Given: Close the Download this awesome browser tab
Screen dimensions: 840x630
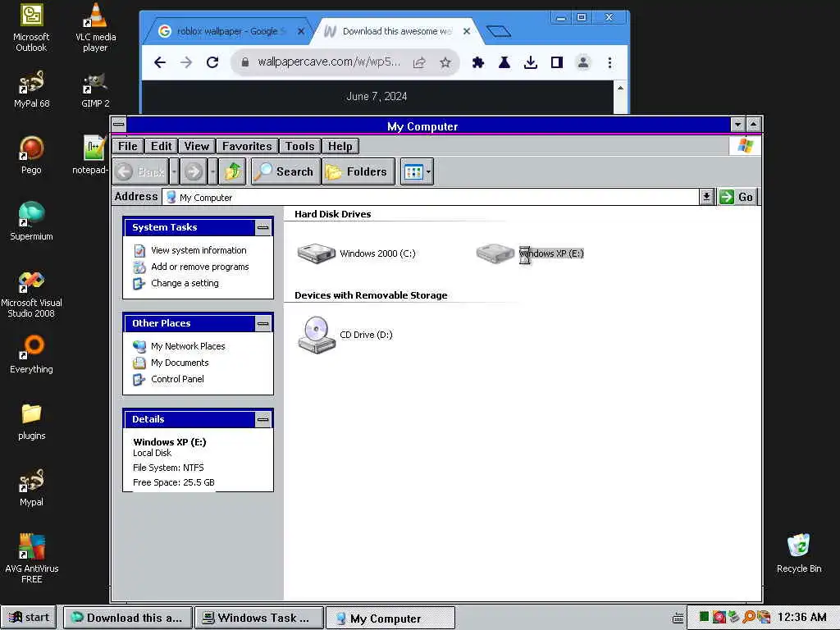Looking at the screenshot, I should pos(467,31).
